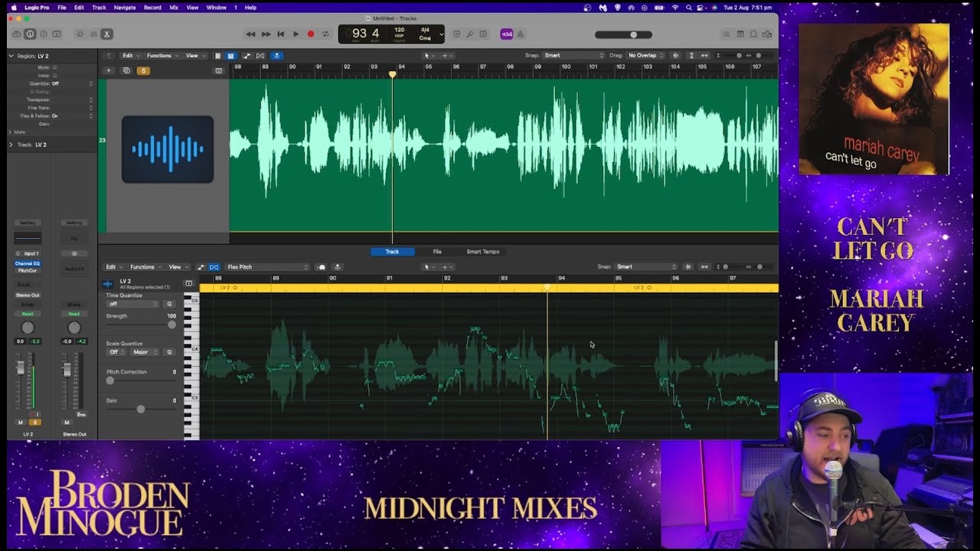The width and height of the screenshot is (980, 551).
Task: Open the PitchCor plugin slot
Action: (28, 270)
